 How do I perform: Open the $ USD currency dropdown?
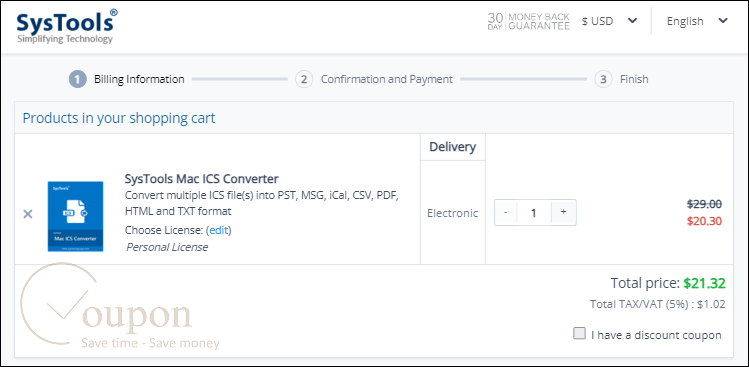pyautogui.click(x=610, y=21)
